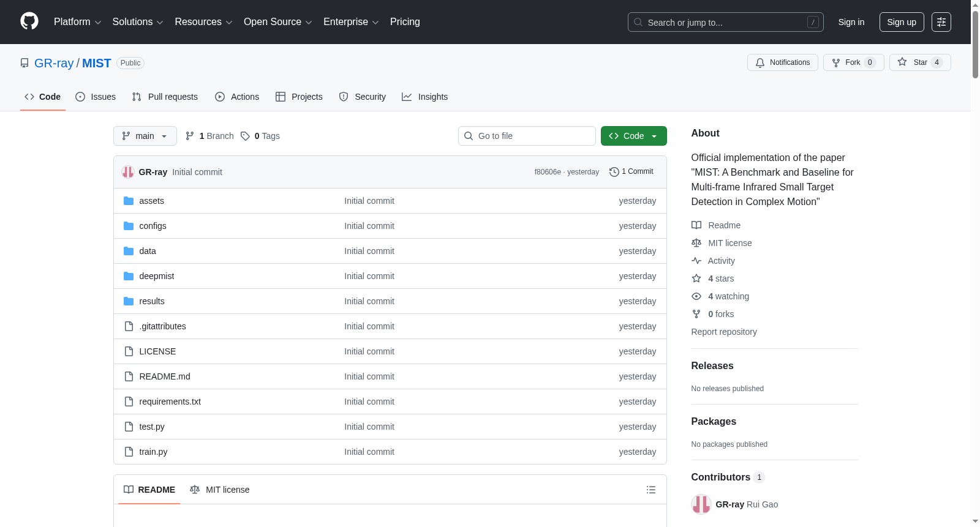The image size is (980, 527).
Task: Expand the Enterprise menu
Action: (x=351, y=22)
